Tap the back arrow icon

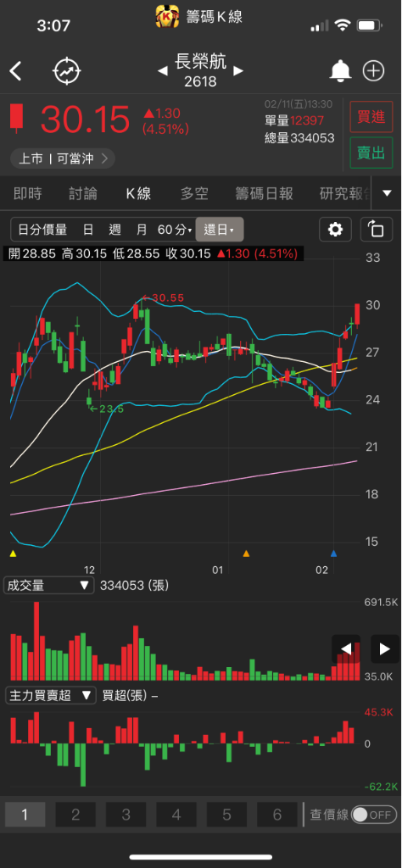16,71
